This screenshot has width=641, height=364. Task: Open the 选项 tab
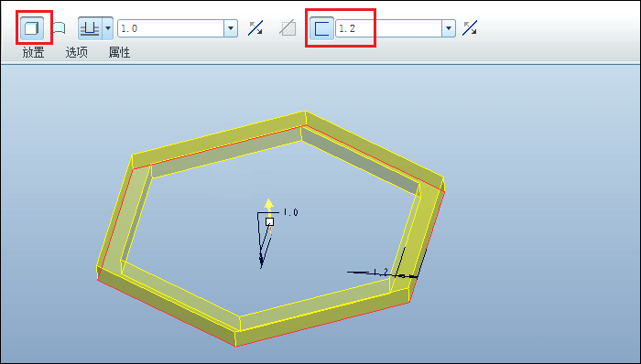(76, 52)
